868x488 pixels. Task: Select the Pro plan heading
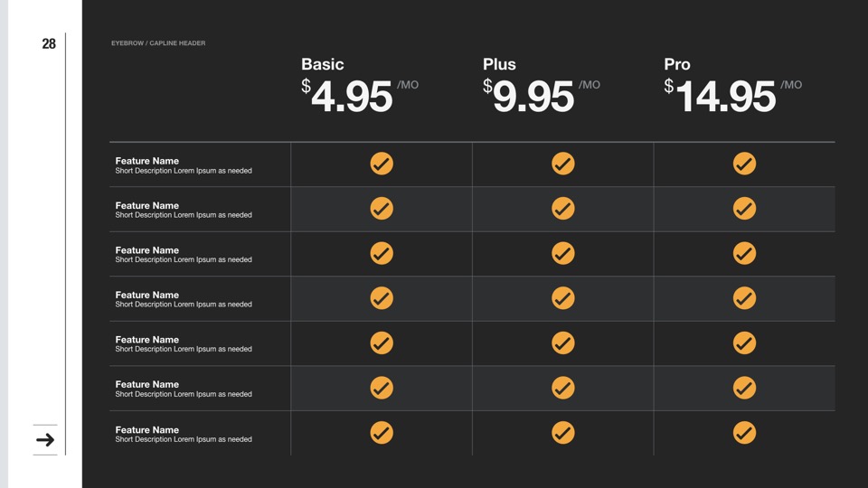[677, 64]
